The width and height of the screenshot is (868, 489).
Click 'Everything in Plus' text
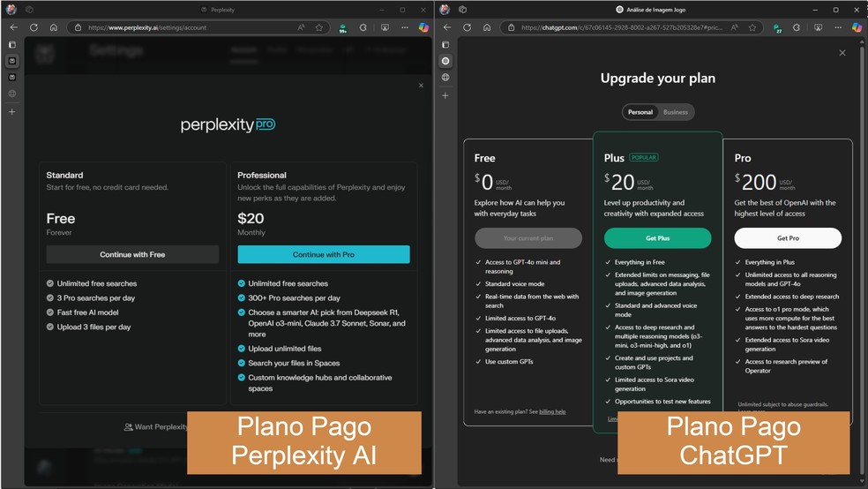(769, 262)
